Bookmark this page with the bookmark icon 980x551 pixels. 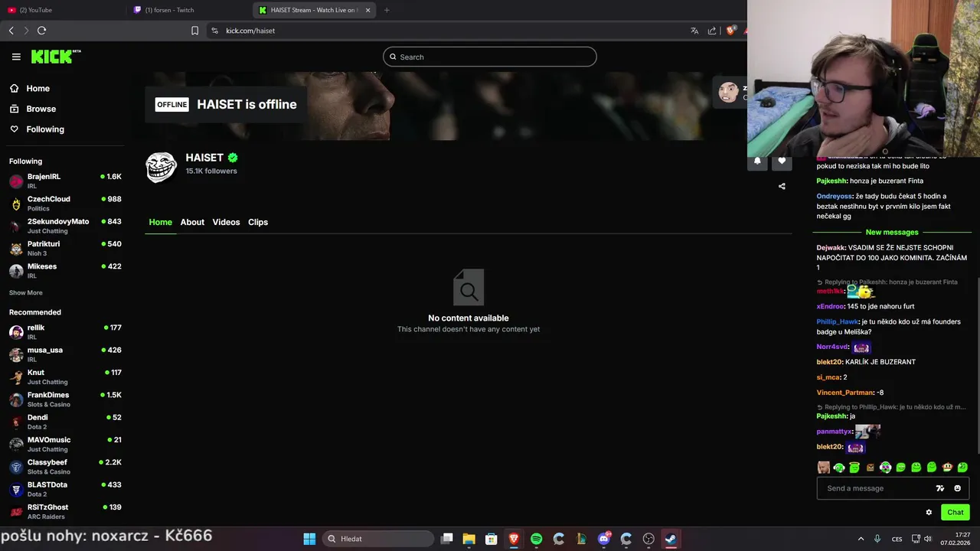pyautogui.click(x=194, y=31)
